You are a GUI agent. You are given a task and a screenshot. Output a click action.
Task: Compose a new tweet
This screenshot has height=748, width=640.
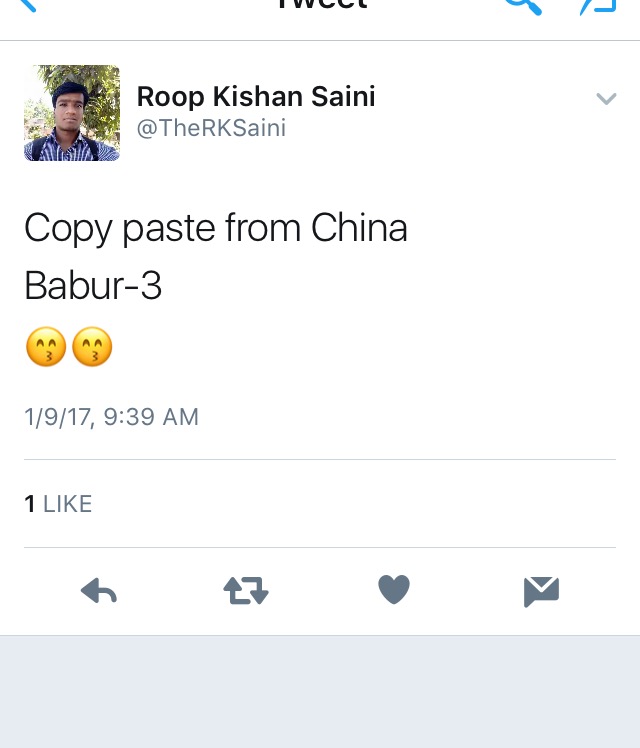coord(598,6)
